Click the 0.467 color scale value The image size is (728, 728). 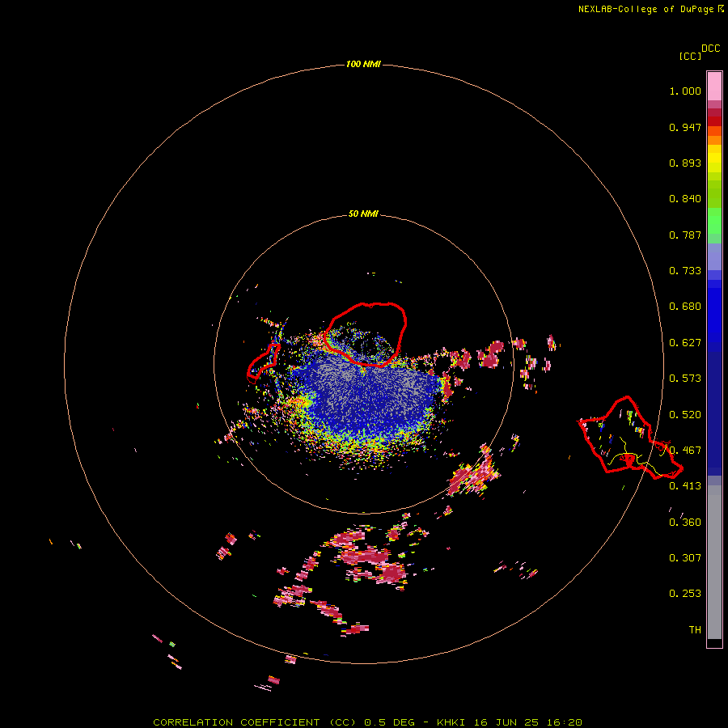(685, 451)
